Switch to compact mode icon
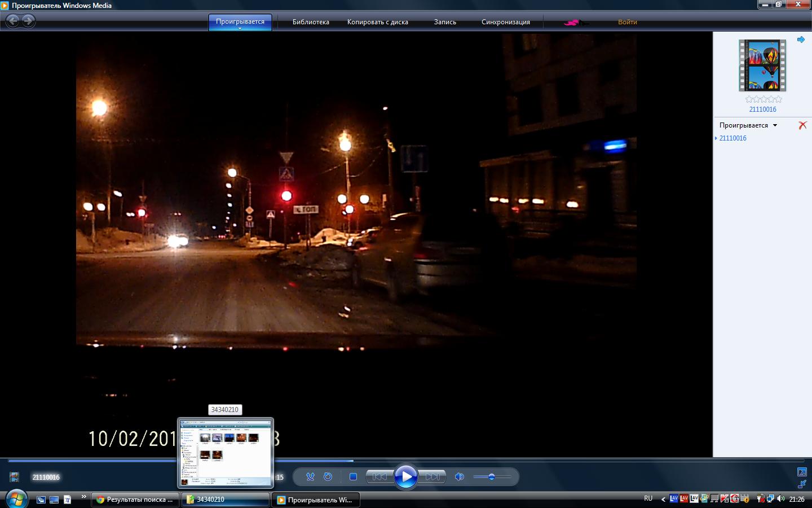This screenshot has width=812, height=508. click(802, 484)
